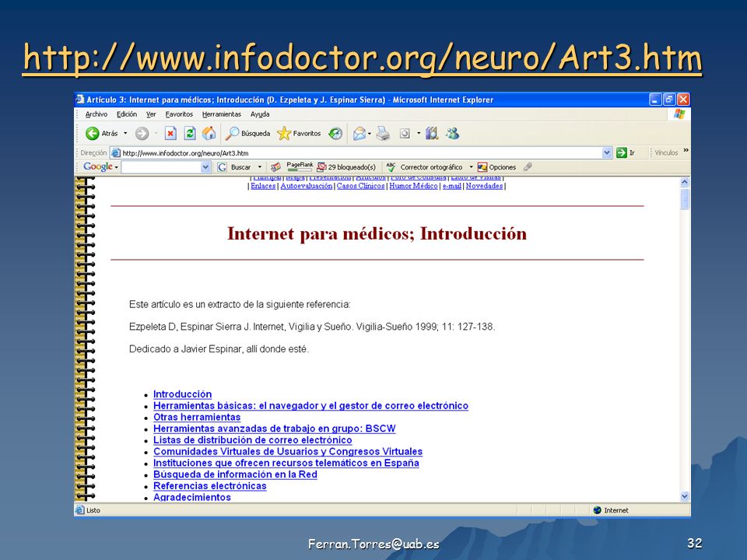Click the green Ir go button

(626, 153)
